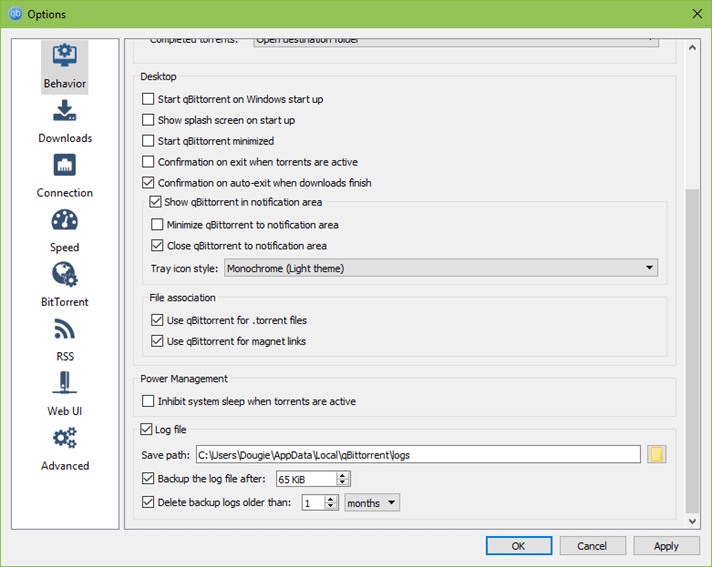
Task: Open the Connection settings icon
Action: click(x=64, y=165)
